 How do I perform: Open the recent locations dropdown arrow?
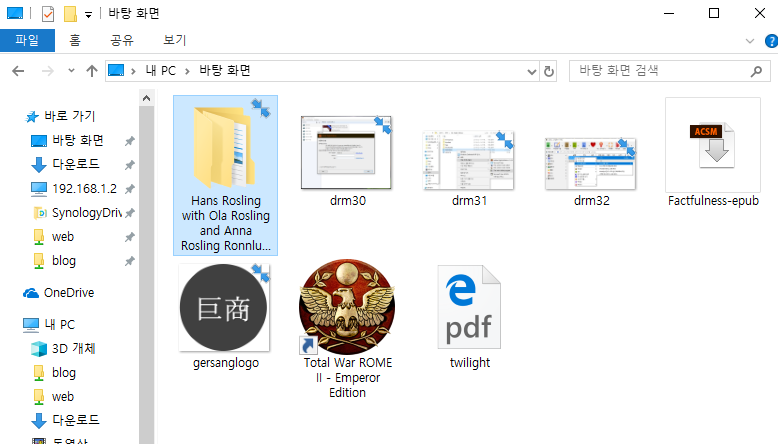71,71
